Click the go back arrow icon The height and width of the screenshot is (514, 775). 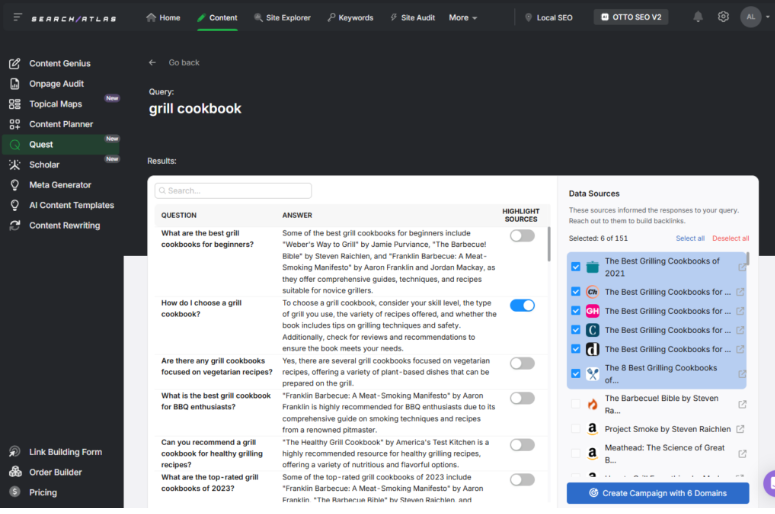click(152, 62)
